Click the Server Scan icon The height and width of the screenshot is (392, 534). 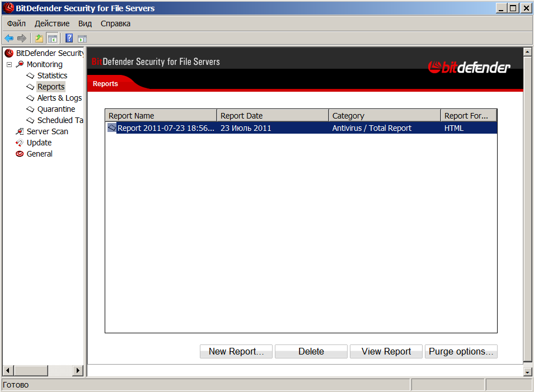point(20,131)
